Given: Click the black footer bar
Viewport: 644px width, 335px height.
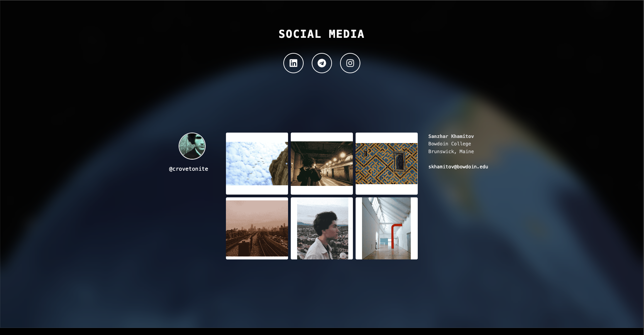Looking at the screenshot, I should pyautogui.click(x=322, y=331).
